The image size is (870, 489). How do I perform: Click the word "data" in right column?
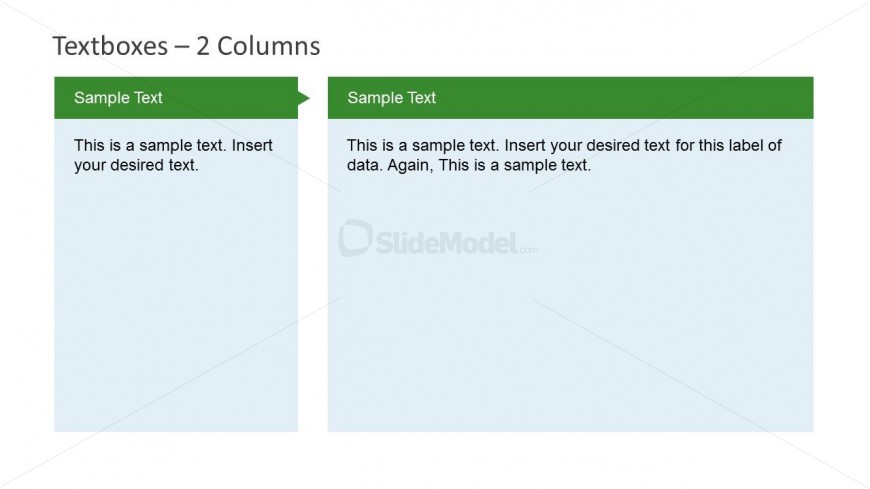coord(364,165)
